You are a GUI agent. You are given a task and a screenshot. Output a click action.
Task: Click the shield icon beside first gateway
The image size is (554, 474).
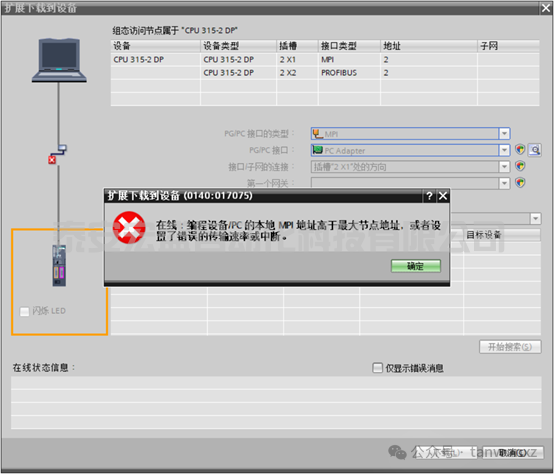click(520, 183)
